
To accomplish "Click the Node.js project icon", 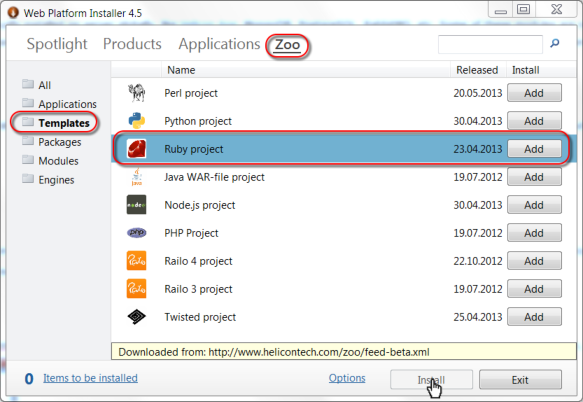I will 136,205.
